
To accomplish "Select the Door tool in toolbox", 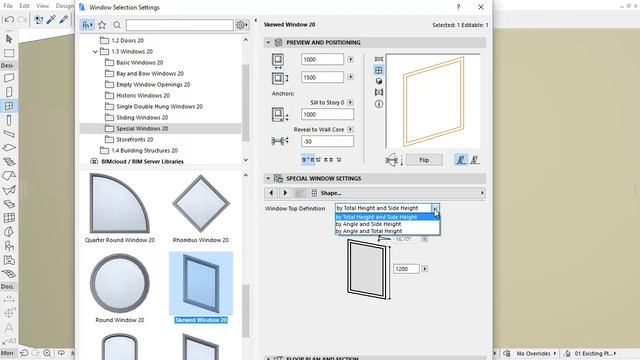I will (x=9, y=92).
